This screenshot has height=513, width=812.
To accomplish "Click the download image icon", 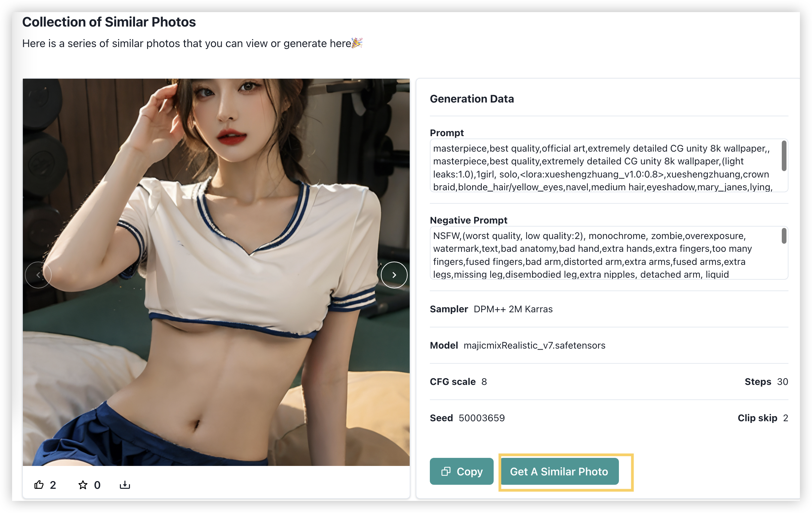I will (125, 485).
